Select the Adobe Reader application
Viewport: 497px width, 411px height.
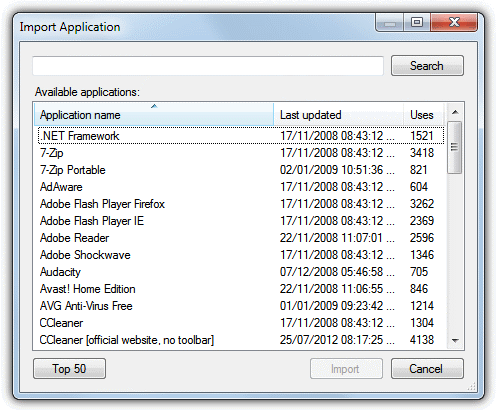click(241, 238)
